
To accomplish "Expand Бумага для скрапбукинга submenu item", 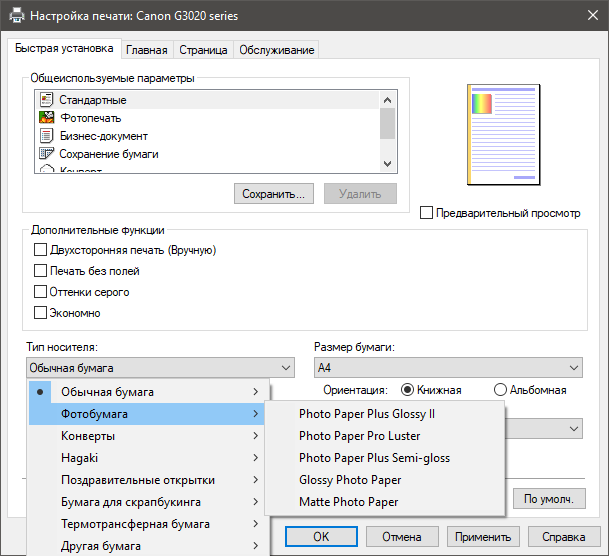I will 146,502.
